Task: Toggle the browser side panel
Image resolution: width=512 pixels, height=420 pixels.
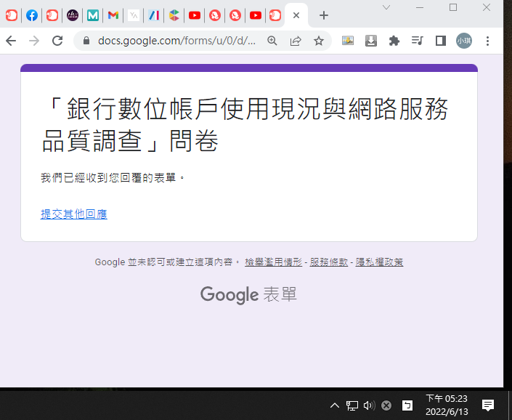Action: pyautogui.click(x=441, y=41)
